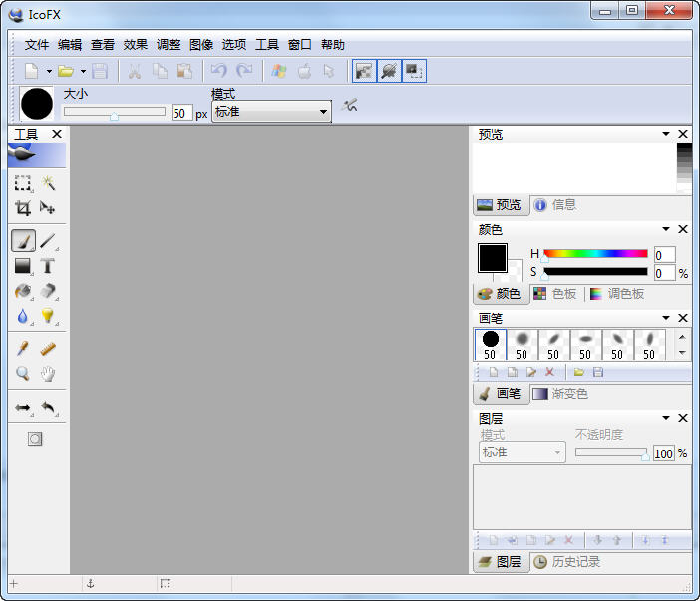The height and width of the screenshot is (601, 700).
Task: Click the black foreground color swatch
Action: 493,258
